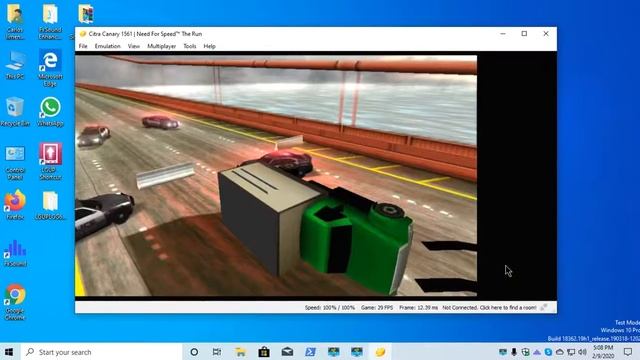Image resolution: width=640 pixels, height=360 pixels.
Task: Open Cortana from the taskbar circle icon
Action: [x=194, y=352]
